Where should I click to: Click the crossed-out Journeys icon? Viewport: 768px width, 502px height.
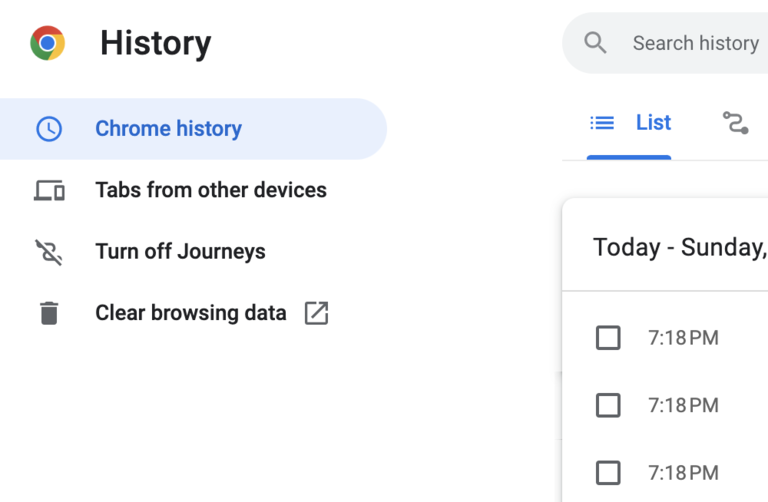click(x=48, y=252)
